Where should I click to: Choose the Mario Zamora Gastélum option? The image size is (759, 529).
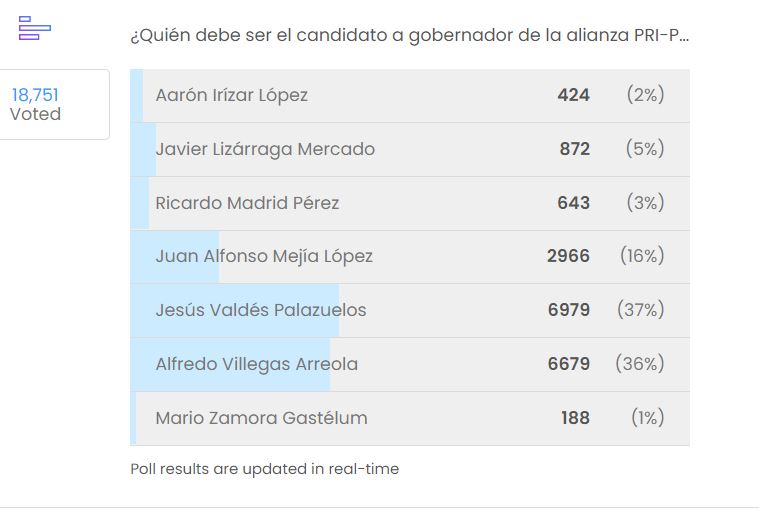410,419
